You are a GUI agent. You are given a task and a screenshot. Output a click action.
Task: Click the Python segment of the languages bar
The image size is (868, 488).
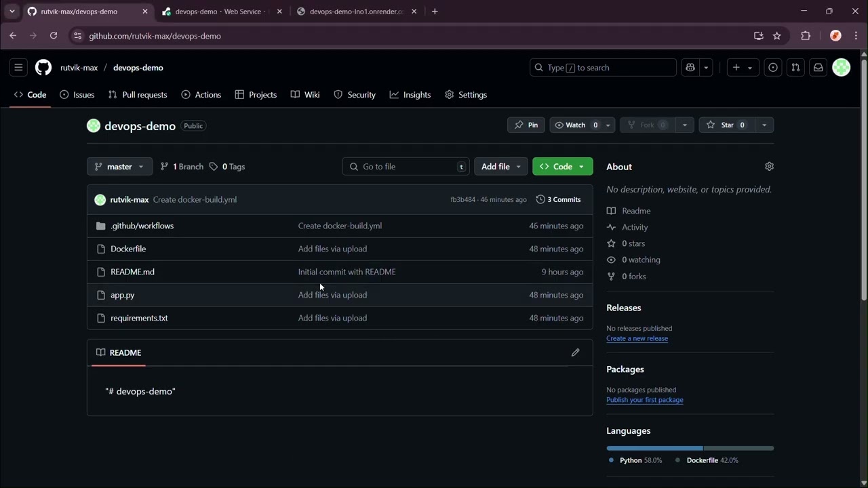(x=654, y=448)
